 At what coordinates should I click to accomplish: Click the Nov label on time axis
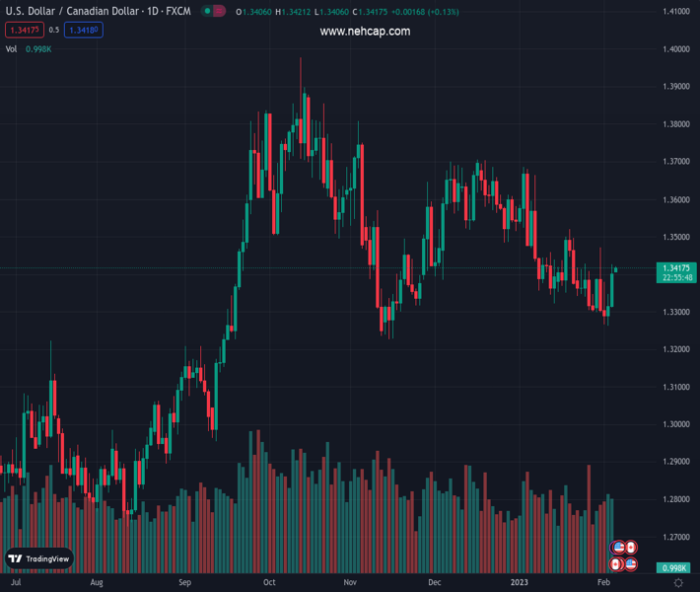pos(350,582)
